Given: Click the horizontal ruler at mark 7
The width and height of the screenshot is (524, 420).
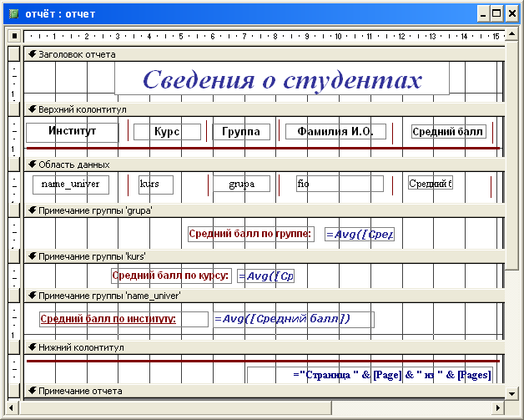Looking at the screenshot, I should pyautogui.click(x=244, y=36).
